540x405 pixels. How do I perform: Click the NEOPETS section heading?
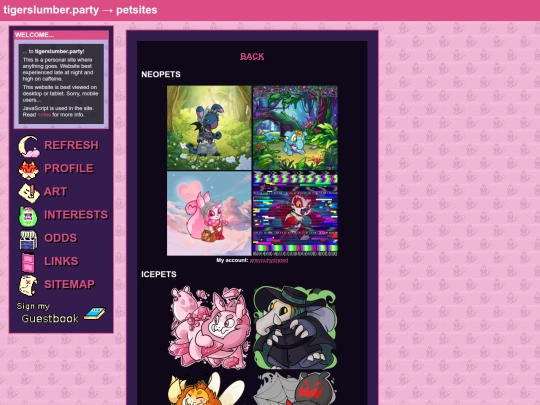(161, 74)
